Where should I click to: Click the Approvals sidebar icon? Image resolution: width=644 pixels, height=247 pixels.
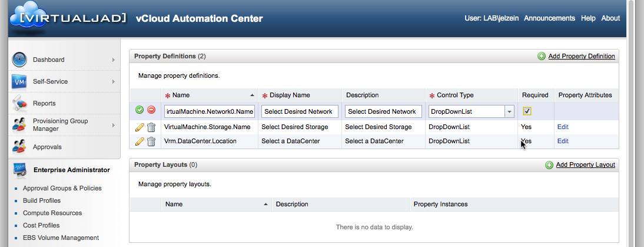19,147
